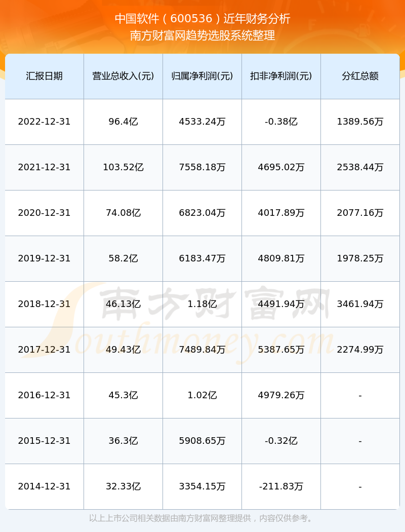The height and width of the screenshot is (532, 405).
Task: Select the 2014-12-31 date cell
Action: (45, 486)
